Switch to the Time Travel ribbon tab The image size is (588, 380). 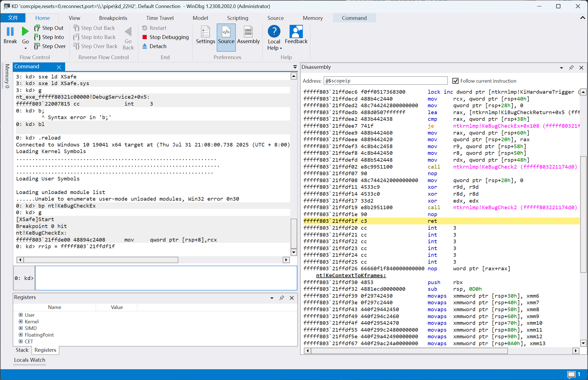(160, 18)
